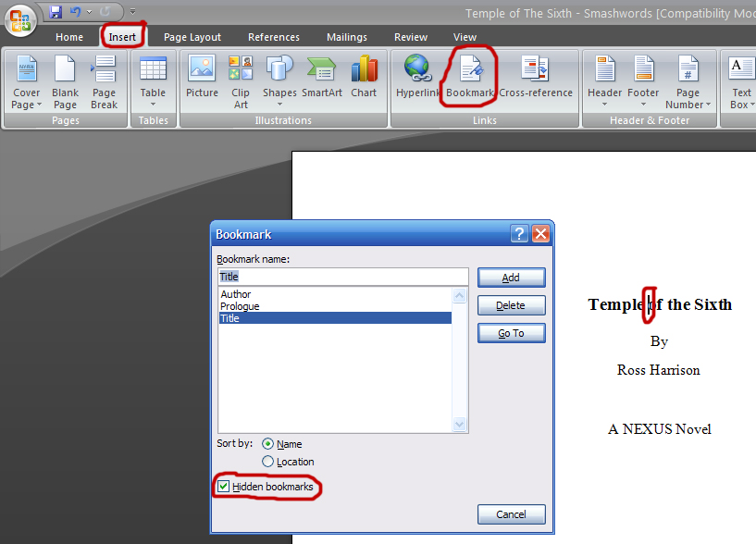The width and height of the screenshot is (756, 544).
Task: Insert a Page Break
Action: click(x=104, y=81)
